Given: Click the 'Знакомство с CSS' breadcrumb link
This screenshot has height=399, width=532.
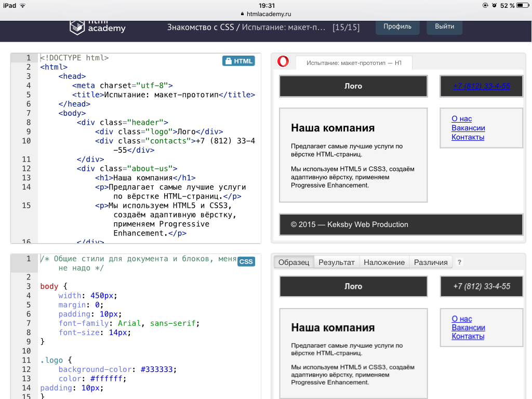Looking at the screenshot, I should (x=201, y=27).
